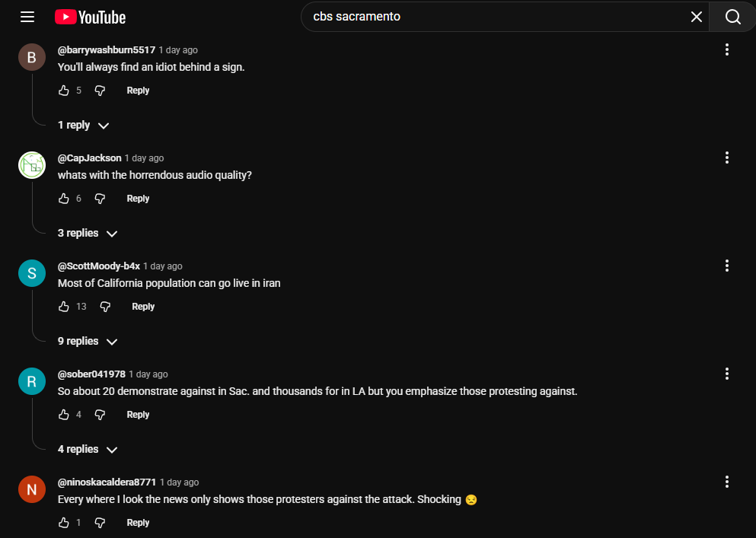Expand 9 replies under ScottMoody-b4x's comment
Image resolution: width=756 pixels, height=538 pixels.
[88, 342]
